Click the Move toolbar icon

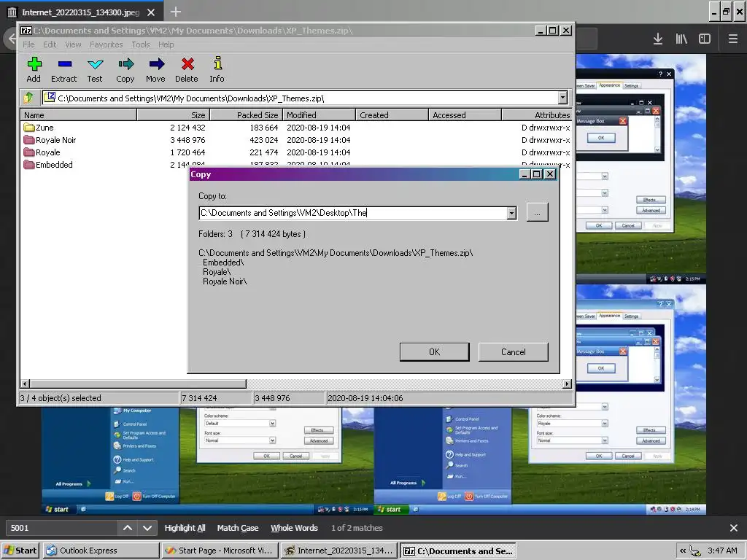(156, 69)
